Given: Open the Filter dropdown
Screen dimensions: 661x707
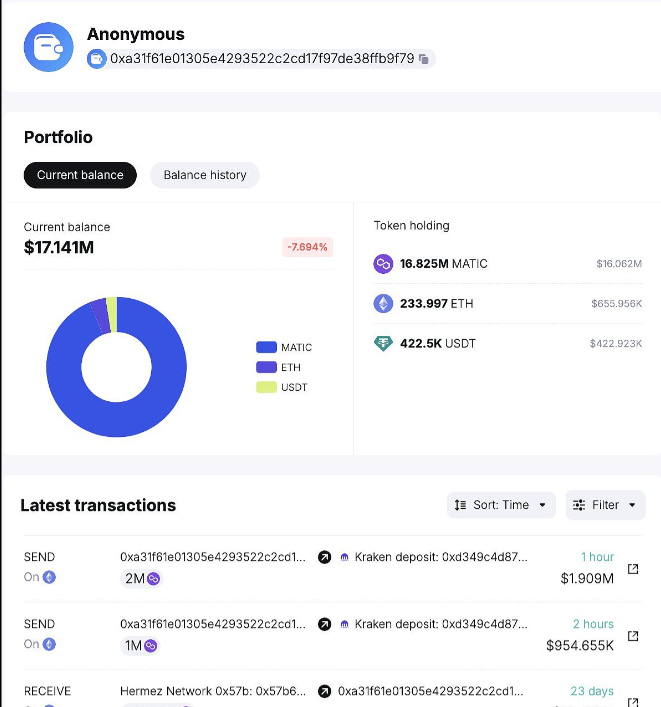Looking at the screenshot, I should click(x=606, y=505).
